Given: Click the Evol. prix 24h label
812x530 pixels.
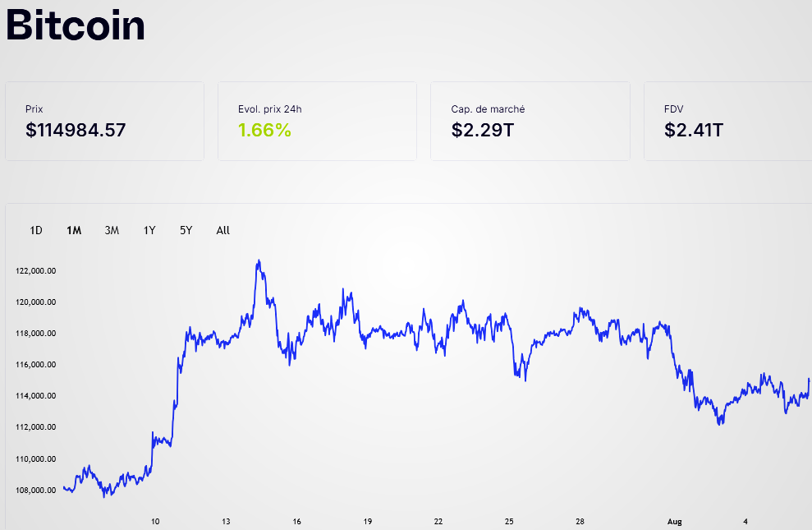Looking at the screenshot, I should [x=270, y=109].
